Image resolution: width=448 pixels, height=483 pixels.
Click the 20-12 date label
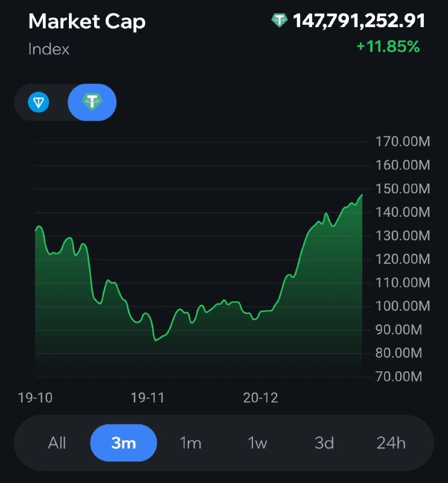coord(260,397)
